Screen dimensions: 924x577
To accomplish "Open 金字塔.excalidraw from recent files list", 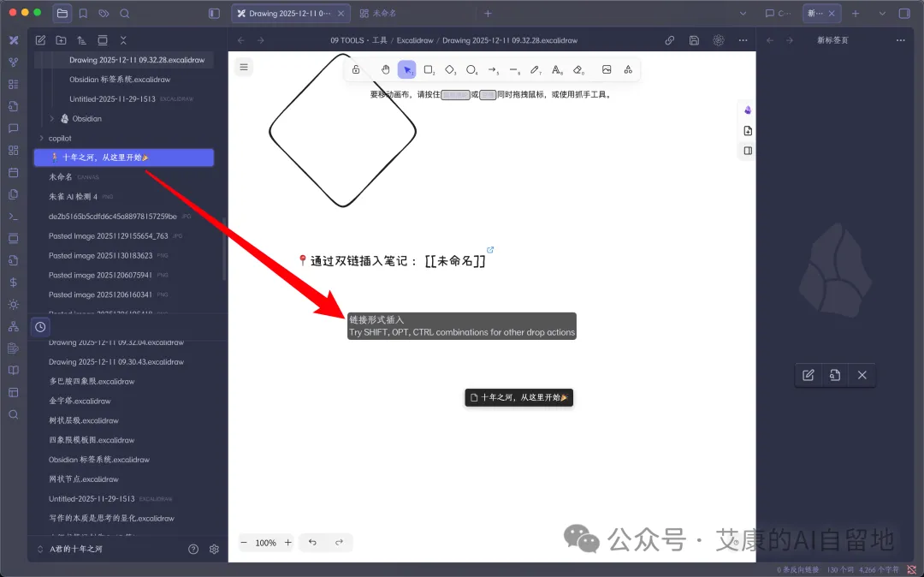I will pyautogui.click(x=80, y=401).
